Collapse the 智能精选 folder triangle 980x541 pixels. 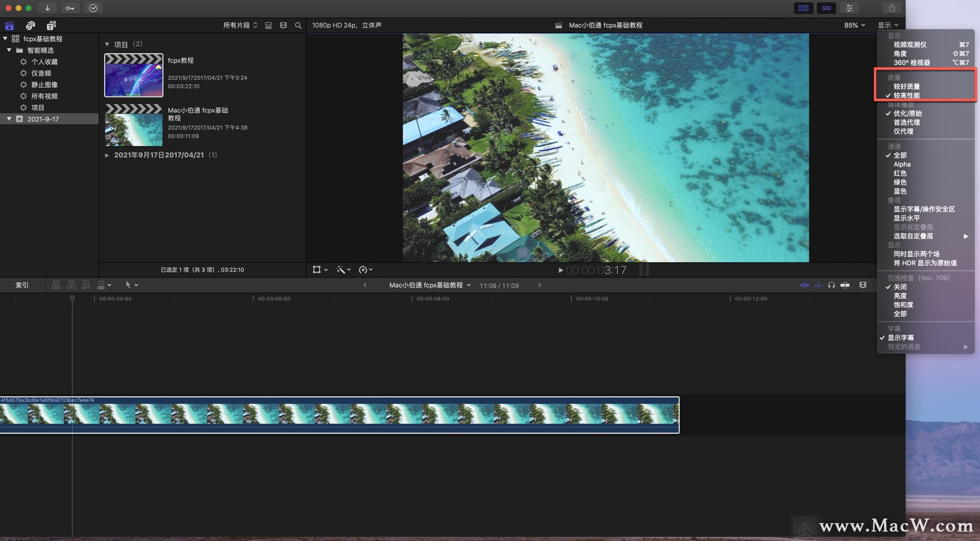(9, 50)
